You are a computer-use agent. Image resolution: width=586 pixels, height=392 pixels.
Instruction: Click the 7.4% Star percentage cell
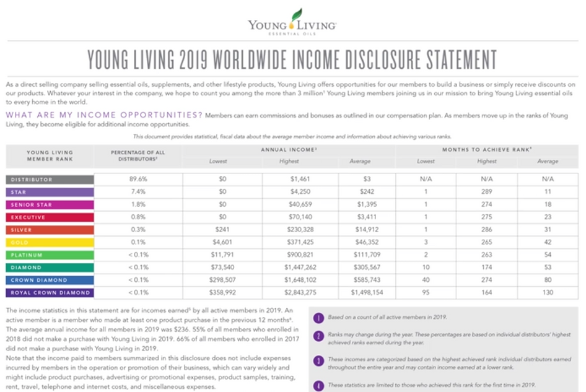[138, 192]
